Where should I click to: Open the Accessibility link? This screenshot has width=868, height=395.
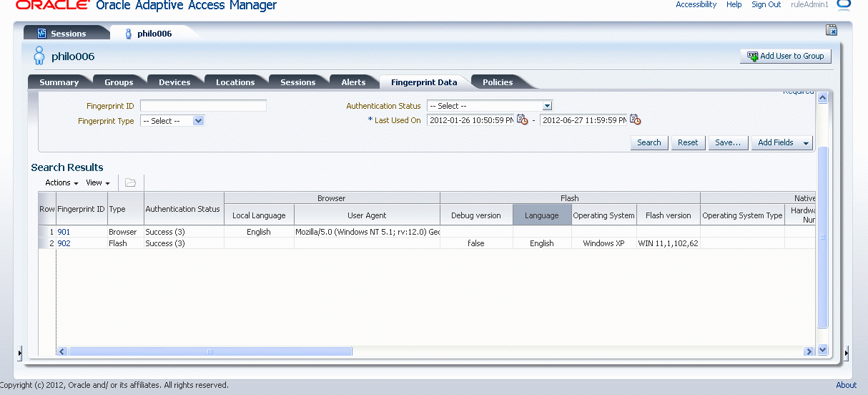tap(696, 4)
